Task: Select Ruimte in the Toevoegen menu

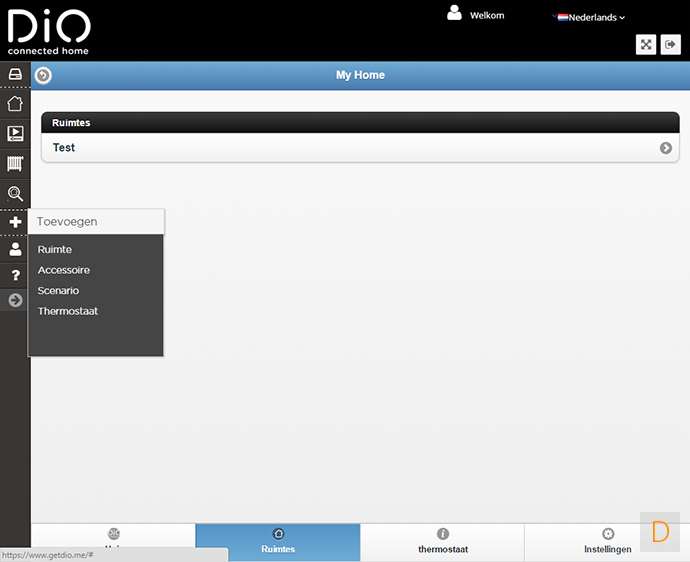Action: point(55,250)
